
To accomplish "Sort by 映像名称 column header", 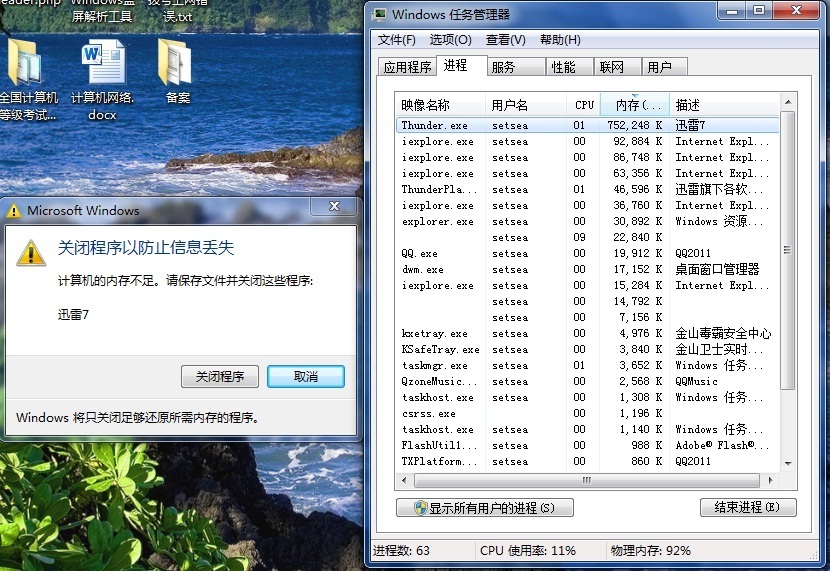I will pos(440,105).
